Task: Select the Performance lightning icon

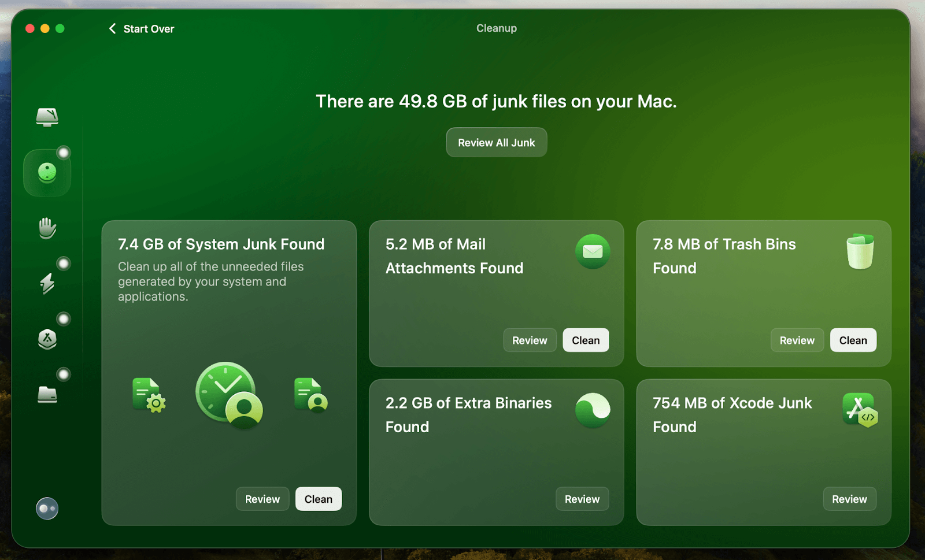Action: [x=47, y=283]
